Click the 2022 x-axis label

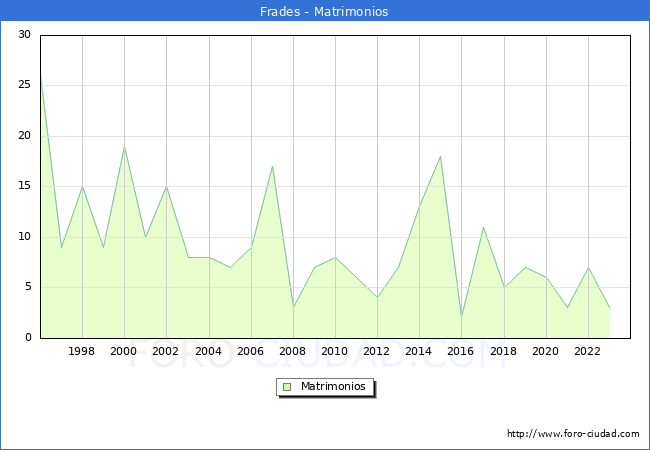(587, 351)
